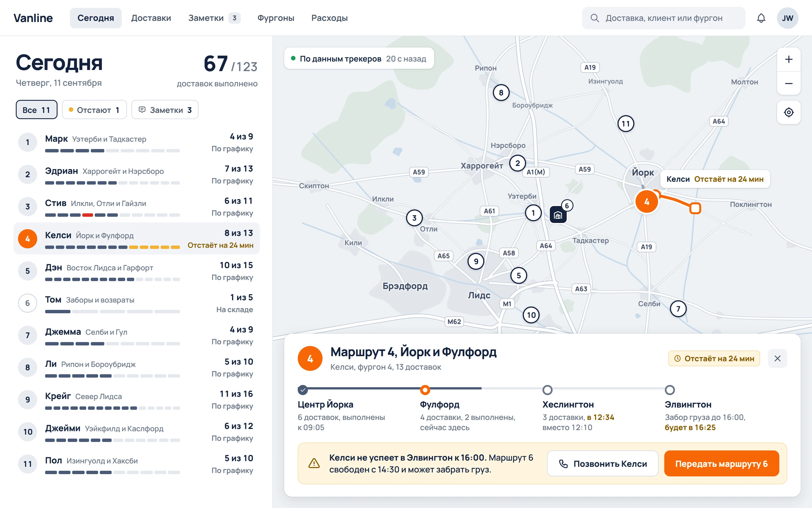The height and width of the screenshot is (508, 812).
Task: Open the Доставки tab
Action: pyautogui.click(x=151, y=18)
